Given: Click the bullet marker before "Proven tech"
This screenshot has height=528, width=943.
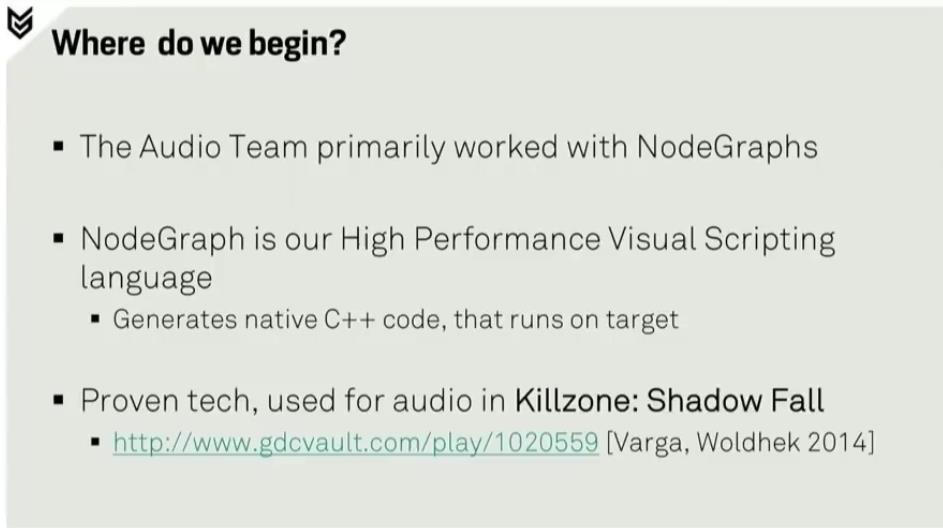Looking at the screenshot, I should [x=58, y=399].
